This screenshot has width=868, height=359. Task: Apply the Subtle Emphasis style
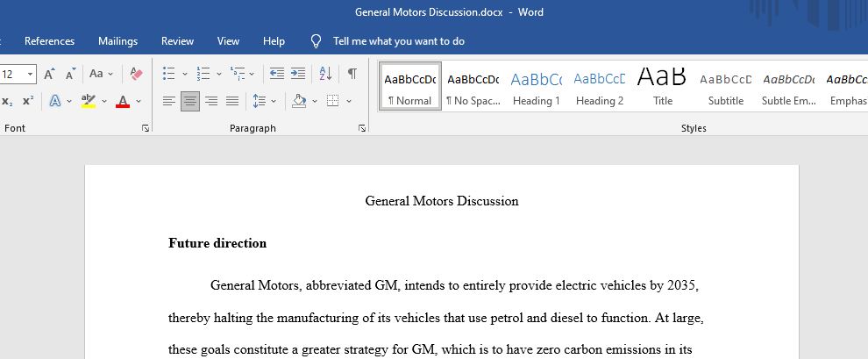point(789,86)
